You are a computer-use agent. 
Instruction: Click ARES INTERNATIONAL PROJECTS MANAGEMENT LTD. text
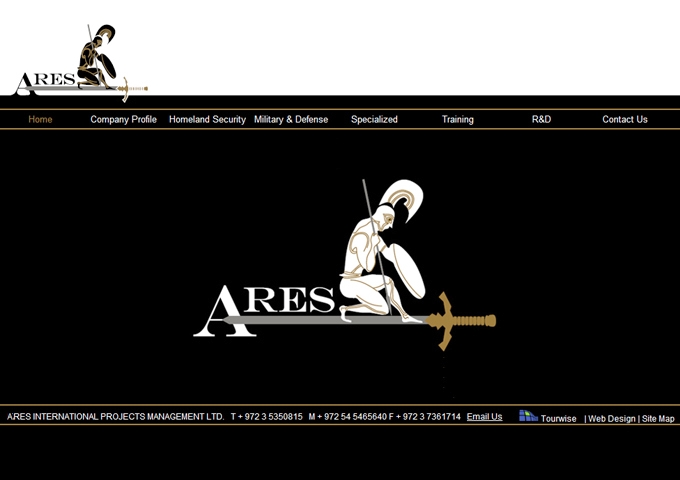click(x=115, y=417)
